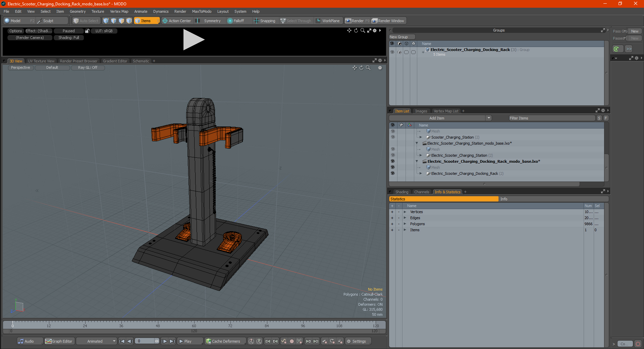This screenshot has height=349, width=644.
Task: Click the LUT: sRGB button
Action: pos(104,31)
